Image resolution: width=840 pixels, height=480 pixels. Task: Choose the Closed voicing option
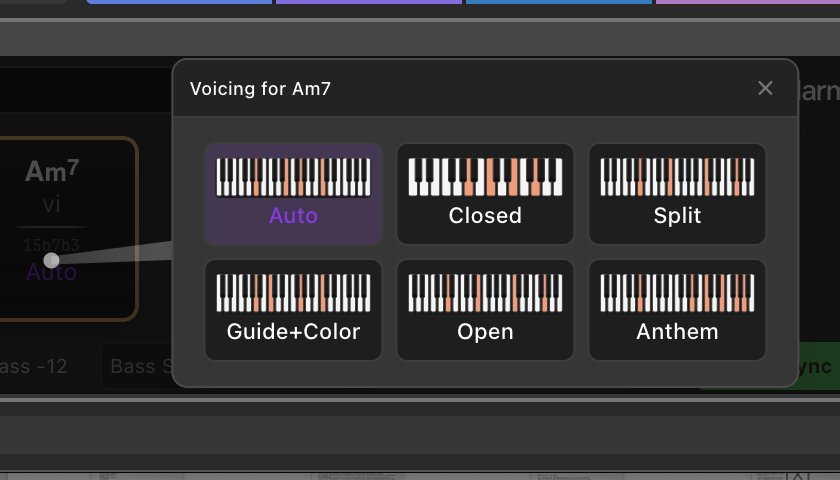(485, 194)
